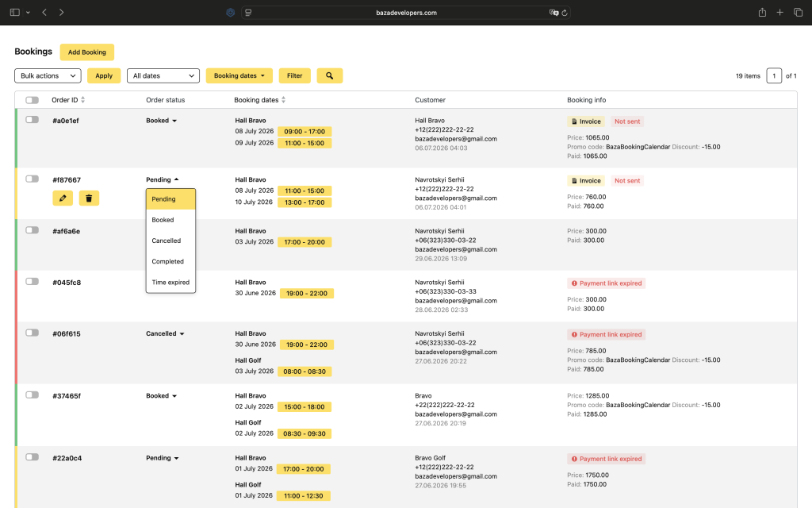
Task: Click the 09:00 - 17:00 time slot
Action: (x=304, y=132)
